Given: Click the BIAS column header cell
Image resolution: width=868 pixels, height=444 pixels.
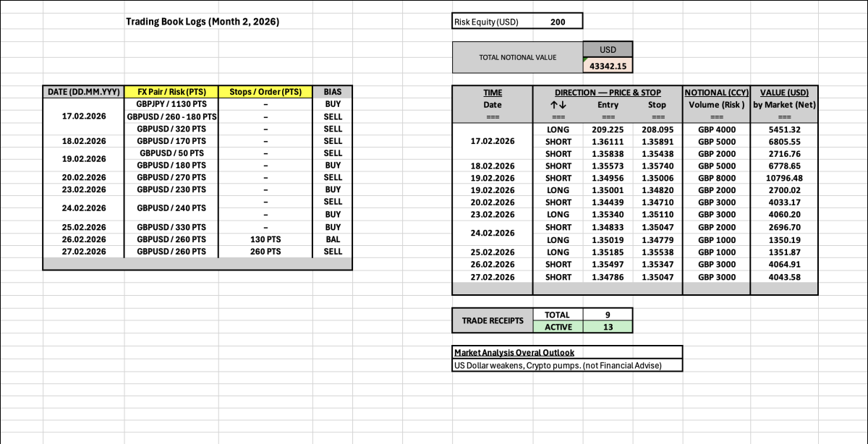Looking at the screenshot, I should click(333, 92).
